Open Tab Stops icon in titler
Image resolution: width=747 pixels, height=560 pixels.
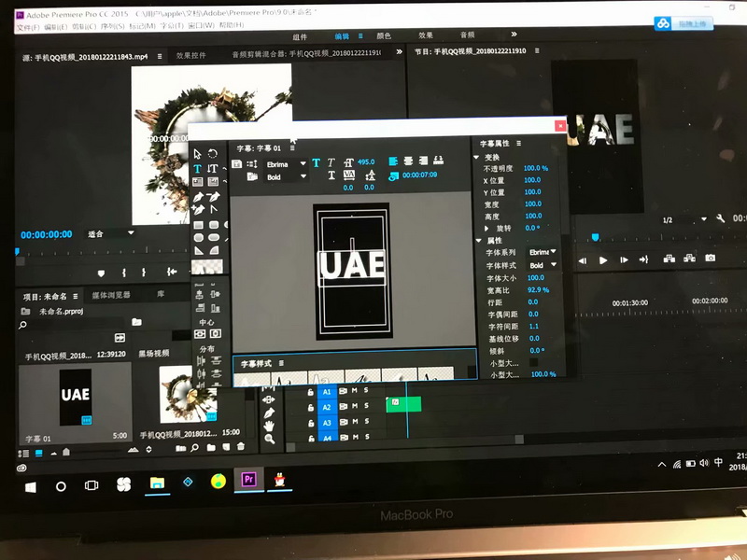439,160
